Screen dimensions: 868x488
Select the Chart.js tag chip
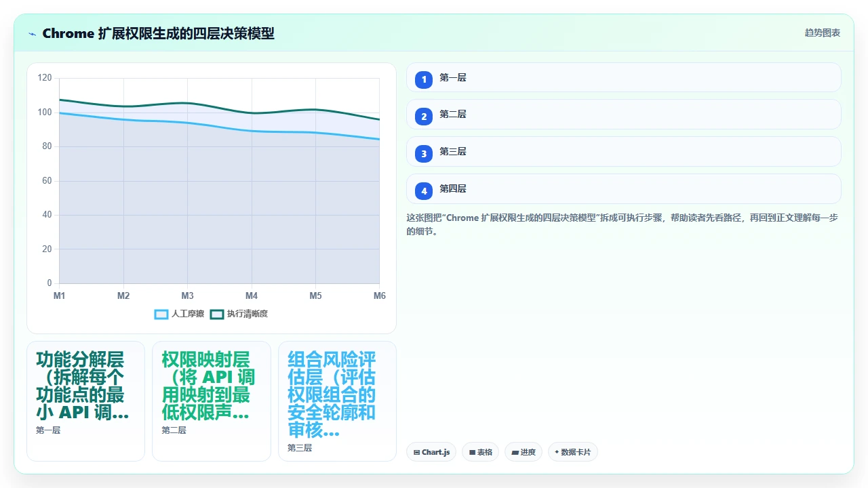pos(431,452)
